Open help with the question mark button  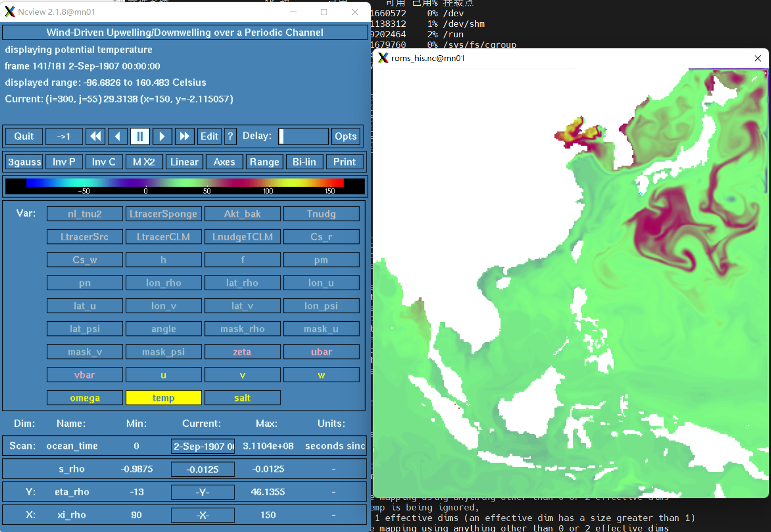pos(230,137)
